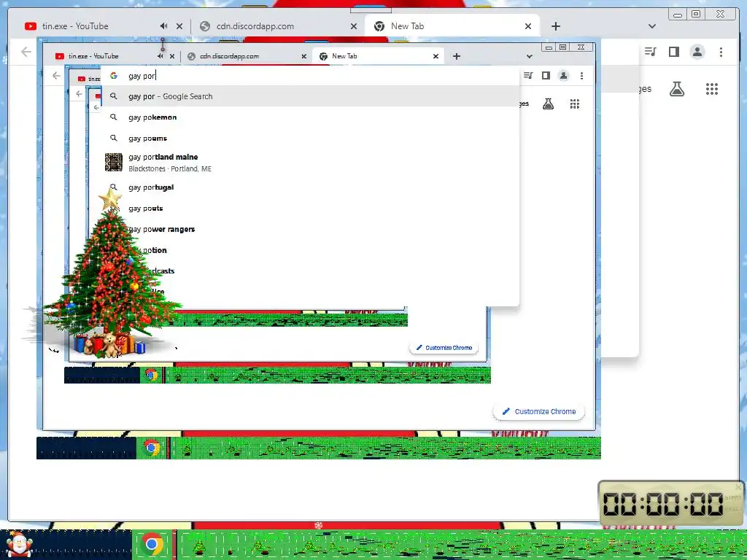The image size is (747, 560).
Task: Pick the 'pokemon' autocomplete suggestion
Action: coord(309,117)
